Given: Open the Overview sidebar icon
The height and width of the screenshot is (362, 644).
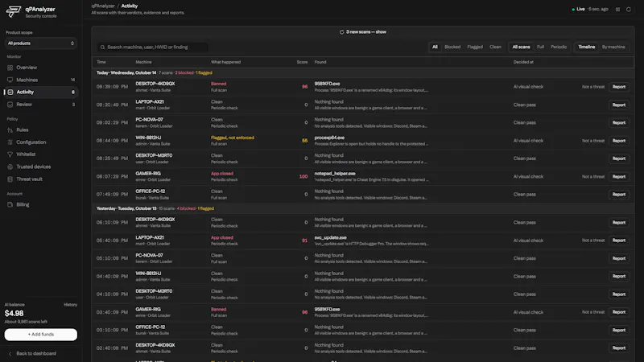Looking at the screenshot, I should [x=10, y=68].
